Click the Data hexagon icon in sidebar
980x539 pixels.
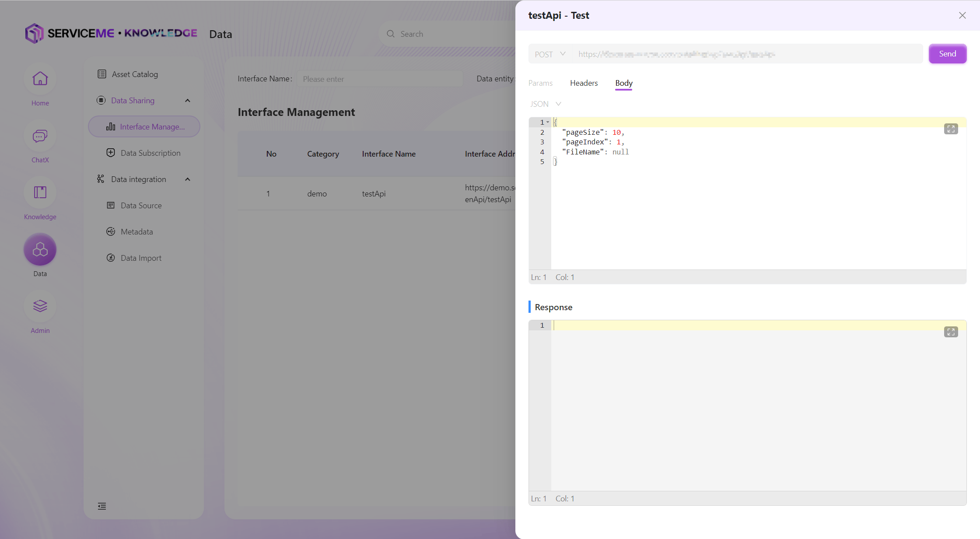tap(40, 250)
